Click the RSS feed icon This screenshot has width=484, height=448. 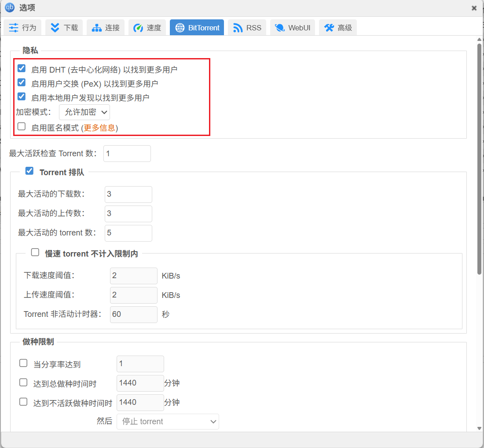tap(238, 28)
